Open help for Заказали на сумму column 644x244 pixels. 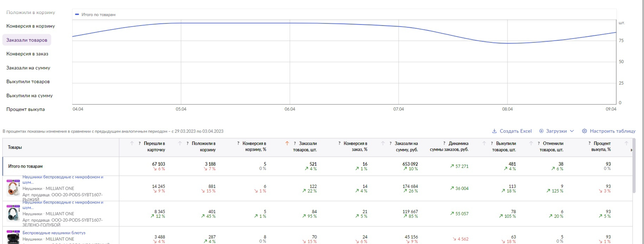tap(390, 143)
